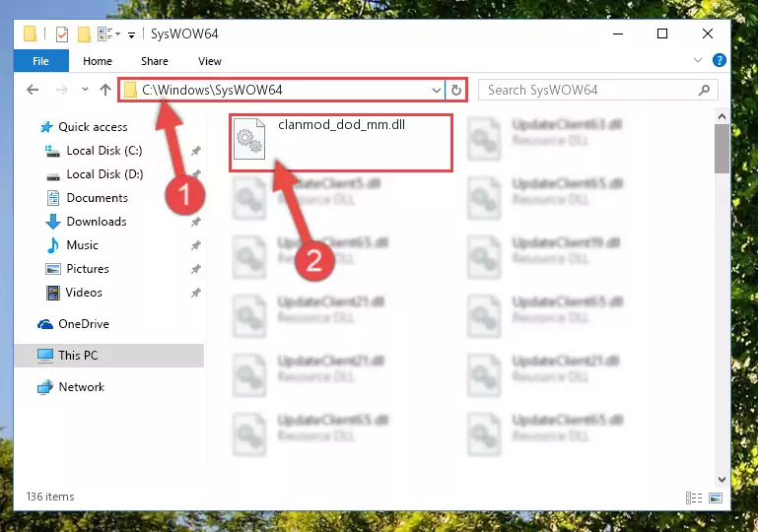Click the scroll up arrow of file list

722,116
